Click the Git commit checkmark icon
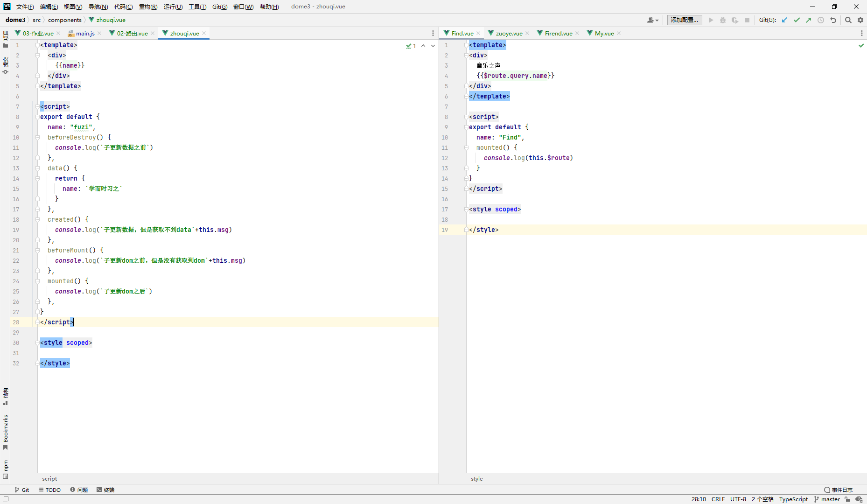This screenshot has width=867, height=504. click(x=797, y=20)
